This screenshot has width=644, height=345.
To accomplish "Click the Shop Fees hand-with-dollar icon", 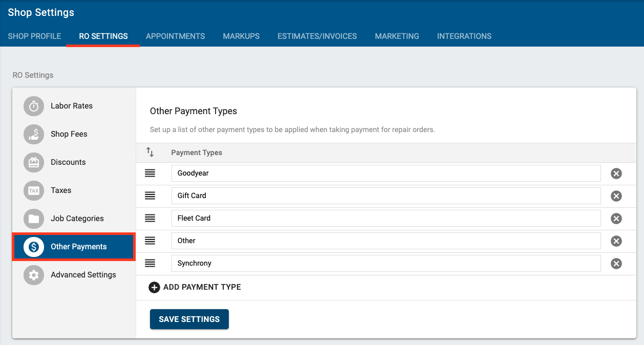I will tap(34, 134).
